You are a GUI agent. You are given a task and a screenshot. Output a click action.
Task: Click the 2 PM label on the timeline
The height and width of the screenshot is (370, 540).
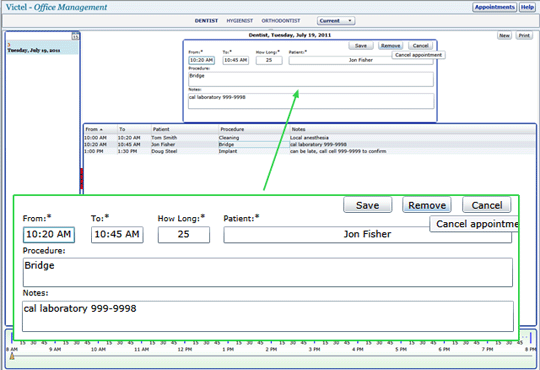(x=271, y=349)
